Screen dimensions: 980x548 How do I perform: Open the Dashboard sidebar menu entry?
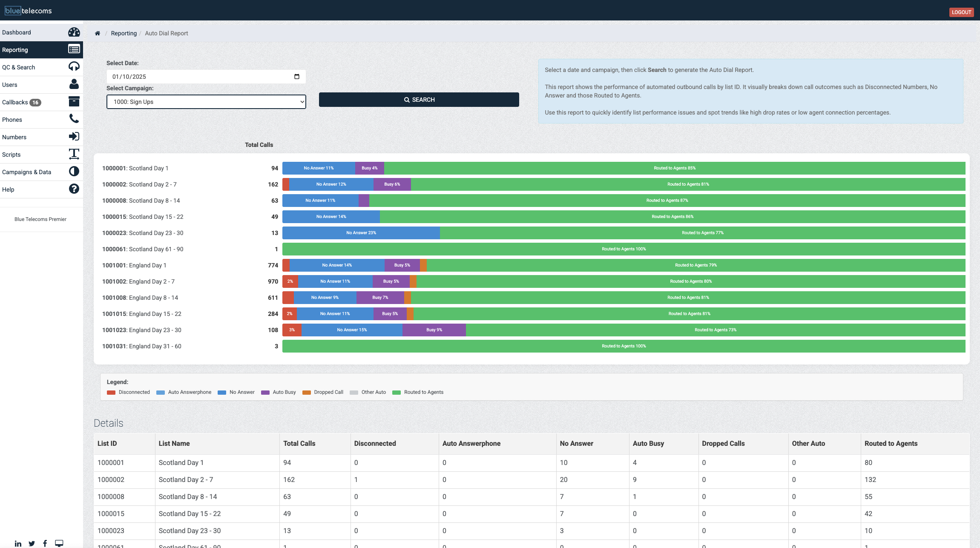17,32
